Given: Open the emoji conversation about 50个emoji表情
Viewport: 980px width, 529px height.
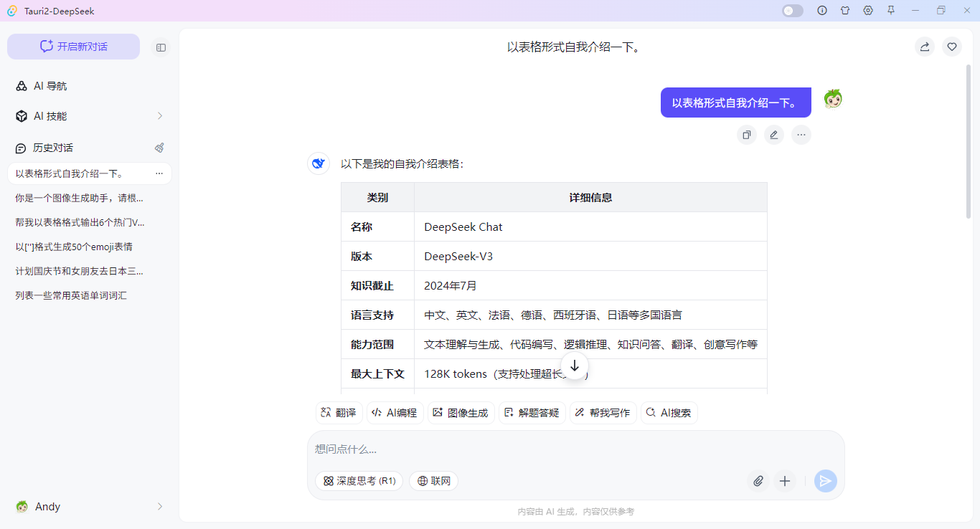Looking at the screenshot, I should (74, 247).
